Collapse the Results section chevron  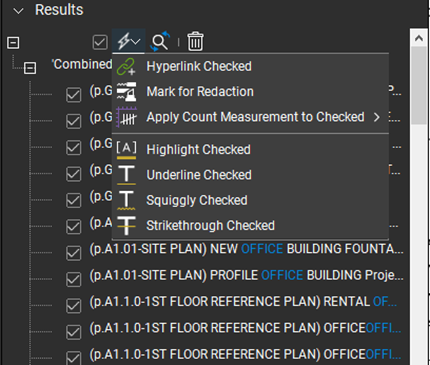pyautogui.click(x=18, y=11)
